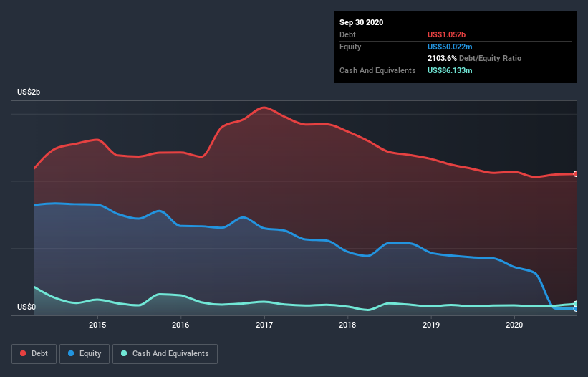This screenshot has height=377, width=588.
Task: Click the US$50.022m equity value
Action: point(450,47)
